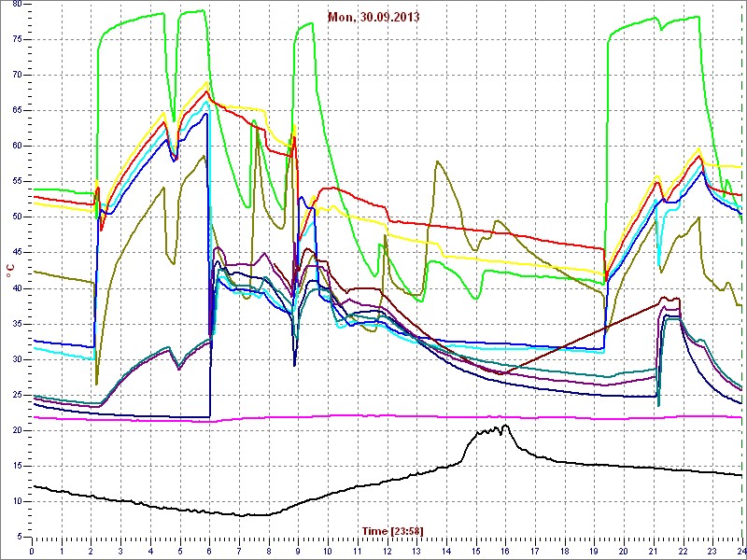This screenshot has width=747, height=560.
Task: Click hour 14 on the time axis
Action: tap(446, 551)
